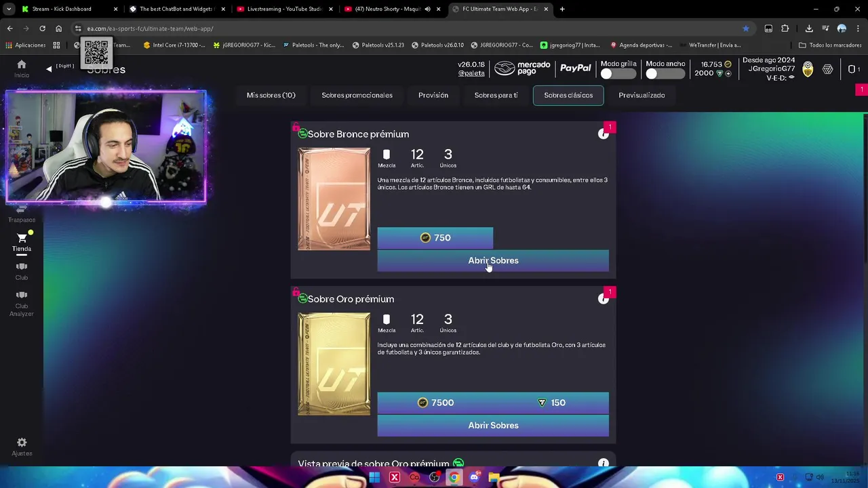This screenshot has height=488, width=868.
Task: Open the Provisión tab
Action: pyautogui.click(x=433, y=96)
